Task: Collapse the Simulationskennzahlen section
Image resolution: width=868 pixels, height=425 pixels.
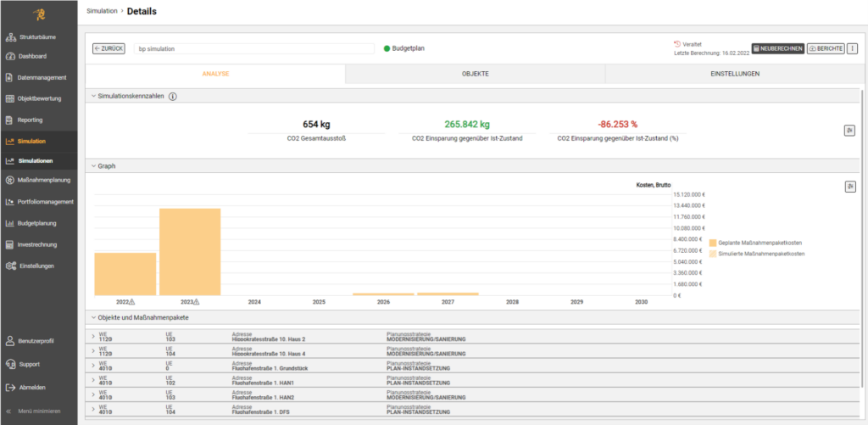Action: point(93,97)
